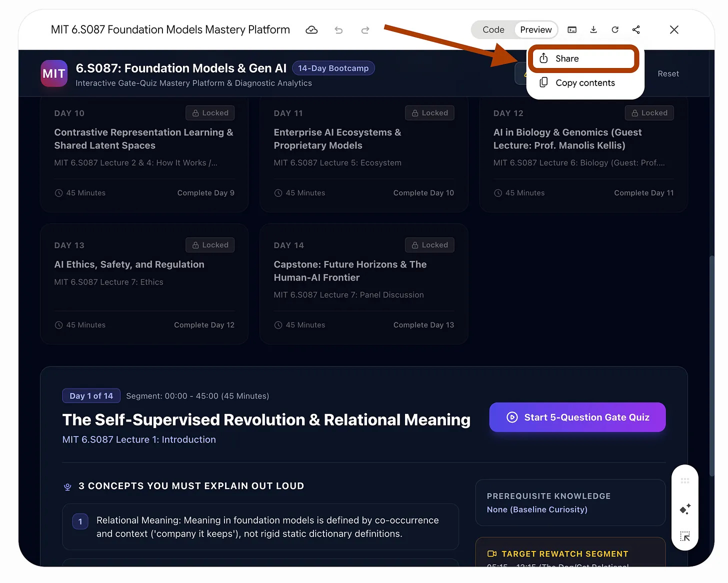This screenshot has height=583, width=728.
Task: Click 'MIT 6.S087 Lecture 5: Ecosystem' text
Action: pyautogui.click(x=337, y=163)
